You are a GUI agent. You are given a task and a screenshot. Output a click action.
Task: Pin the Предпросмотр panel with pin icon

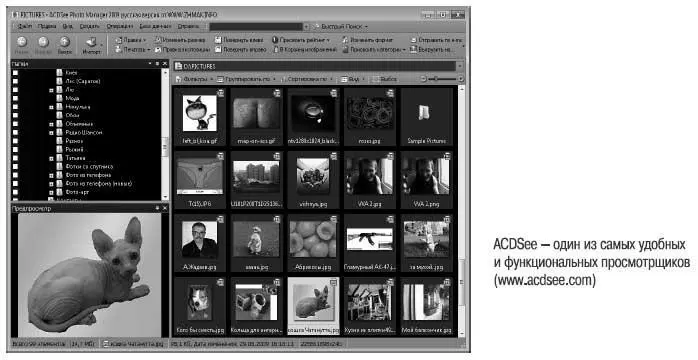(x=158, y=208)
